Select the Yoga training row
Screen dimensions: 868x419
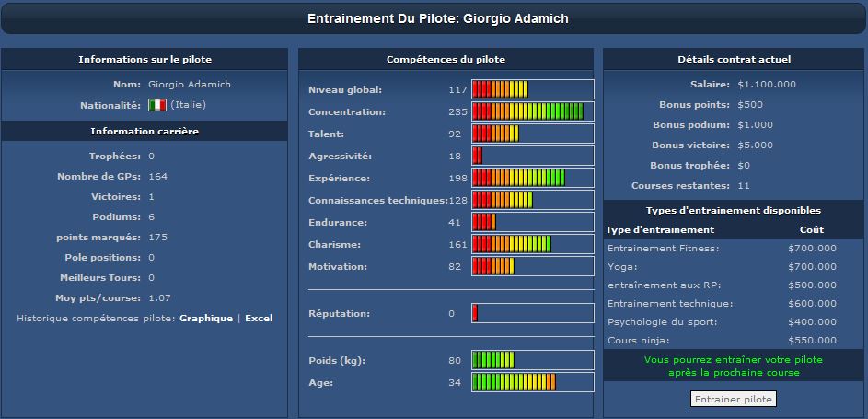[x=733, y=267]
